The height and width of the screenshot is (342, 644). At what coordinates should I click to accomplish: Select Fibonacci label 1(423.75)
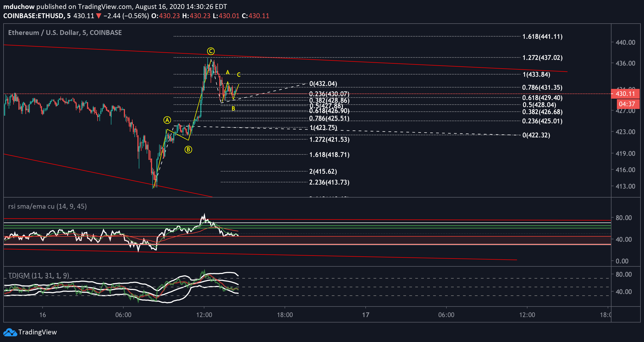tap(324, 128)
